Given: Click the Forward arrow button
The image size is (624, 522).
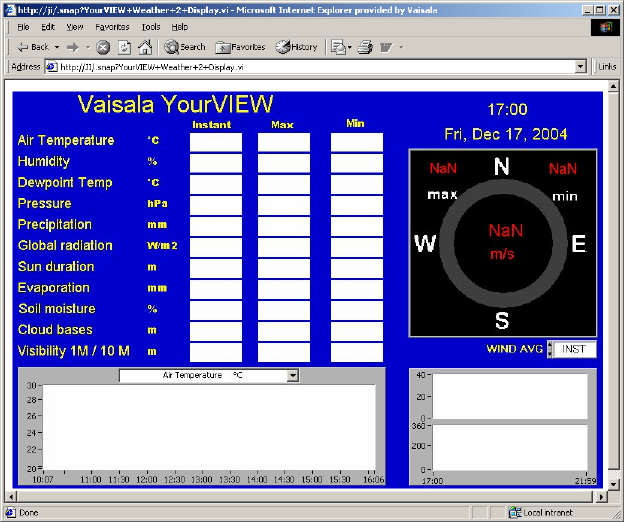Looking at the screenshot, I should click(x=72, y=47).
